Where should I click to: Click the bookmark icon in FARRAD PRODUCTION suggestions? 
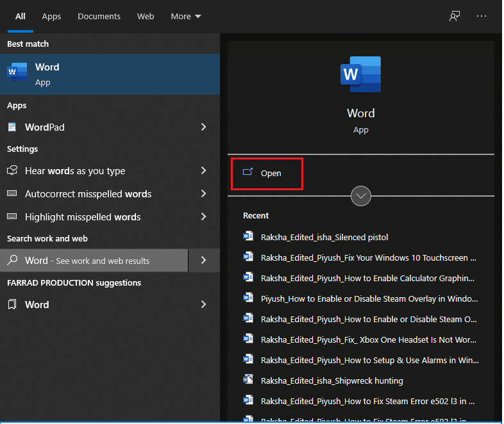tap(12, 305)
